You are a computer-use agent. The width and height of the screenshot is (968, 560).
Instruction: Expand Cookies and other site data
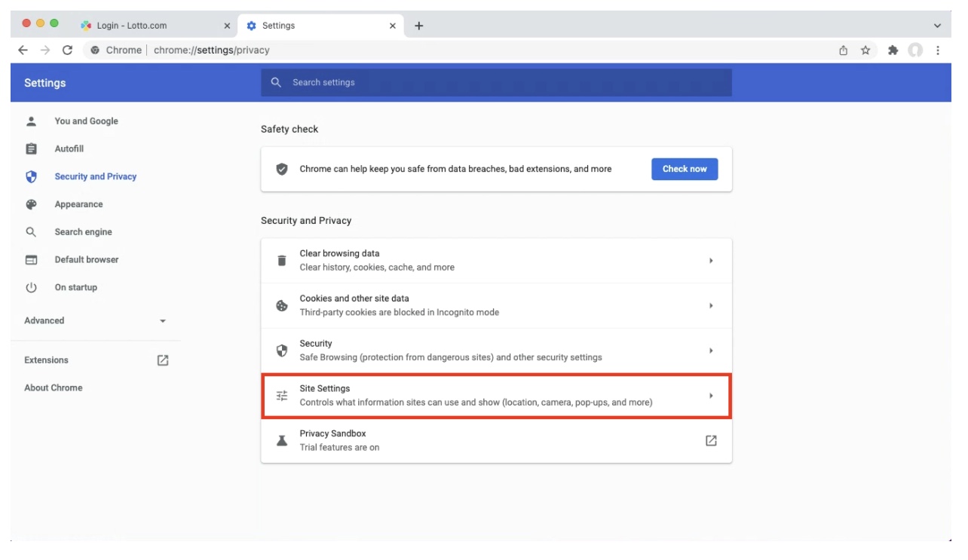497,306
